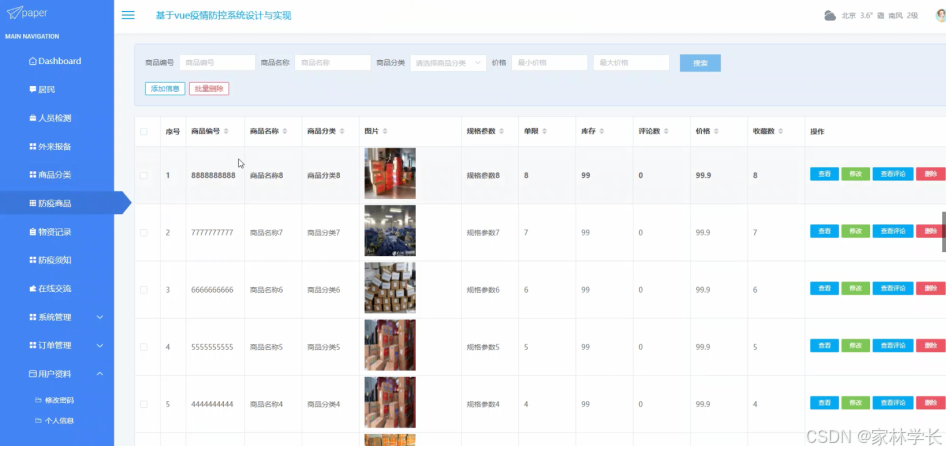The width and height of the screenshot is (946, 452).
Task: Sort table by 单限 column arrows
Action: [x=544, y=132]
